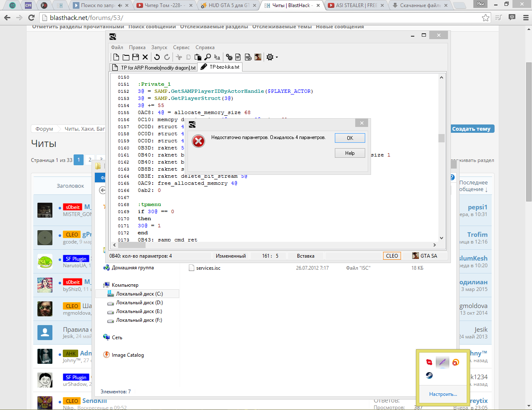Close the current file with the X toolbar icon
Image resolution: width=532 pixels, height=410 pixels.
145,57
